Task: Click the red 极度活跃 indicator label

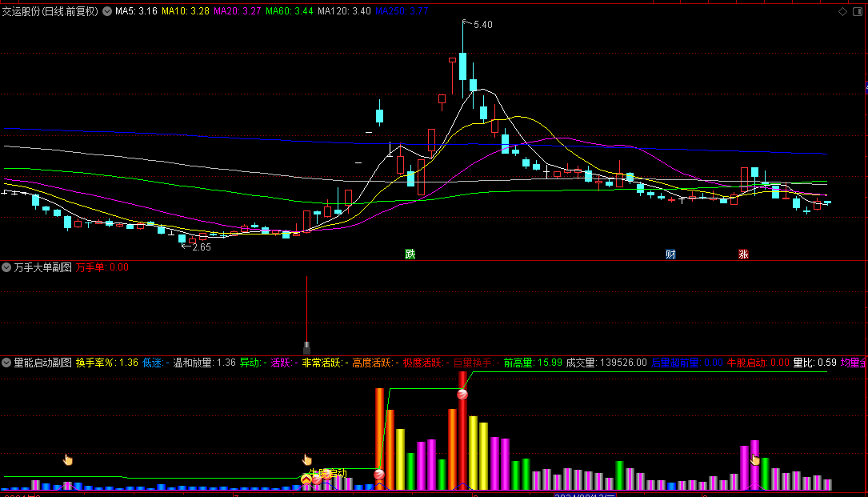Action: (x=426, y=363)
